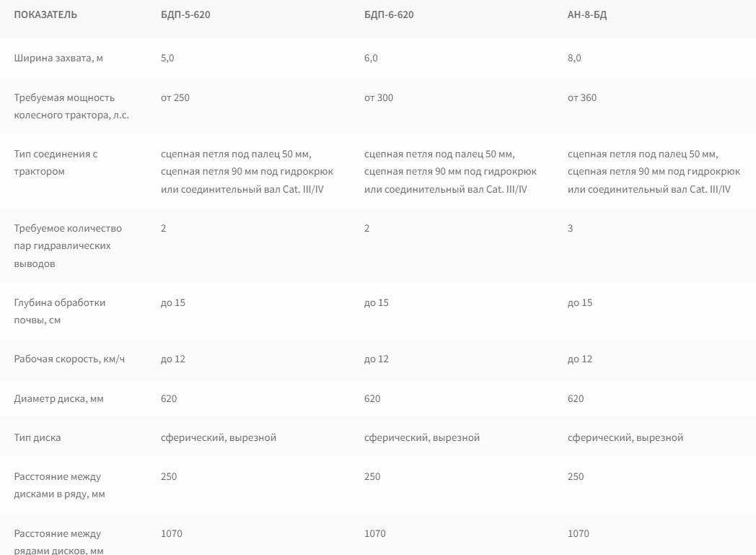Click the от 250 tractor power cell

point(175,98)
